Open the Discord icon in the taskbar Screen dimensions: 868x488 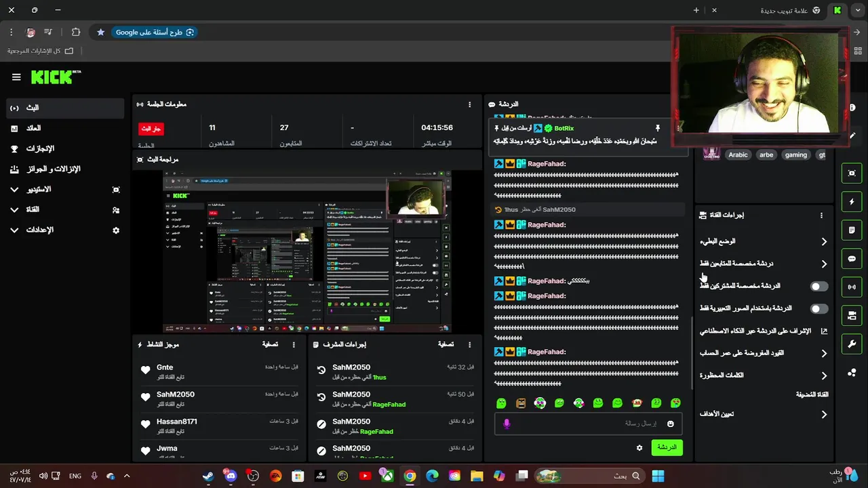point(231,476)
